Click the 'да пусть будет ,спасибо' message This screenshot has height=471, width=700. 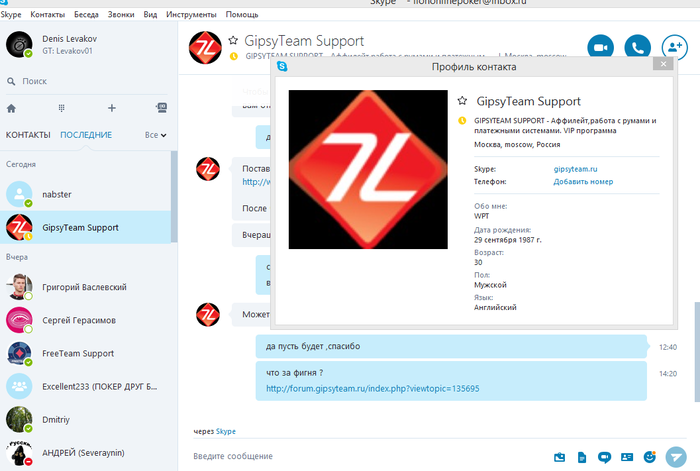(451, 346)
